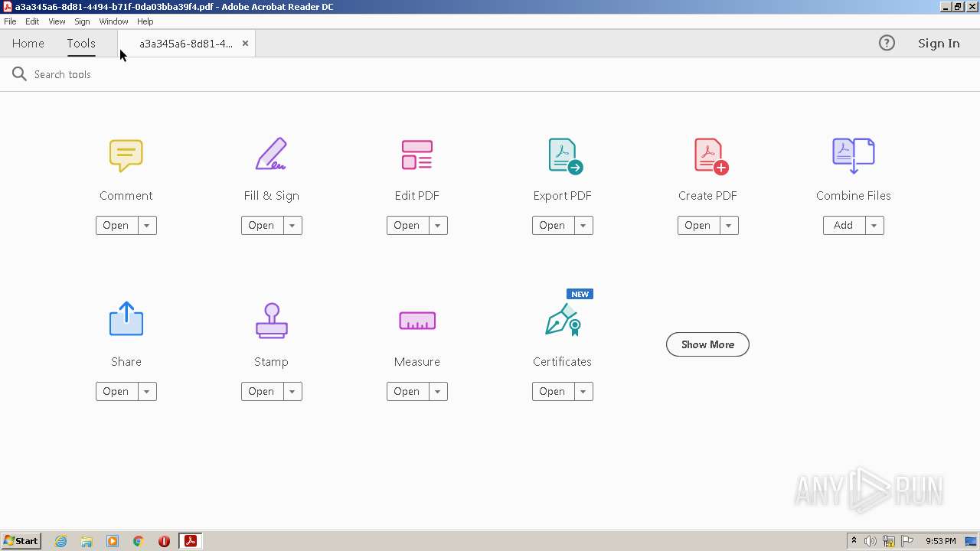Open the Edit menu
Screen dimensions: 980x551
[x=32, y=21]
